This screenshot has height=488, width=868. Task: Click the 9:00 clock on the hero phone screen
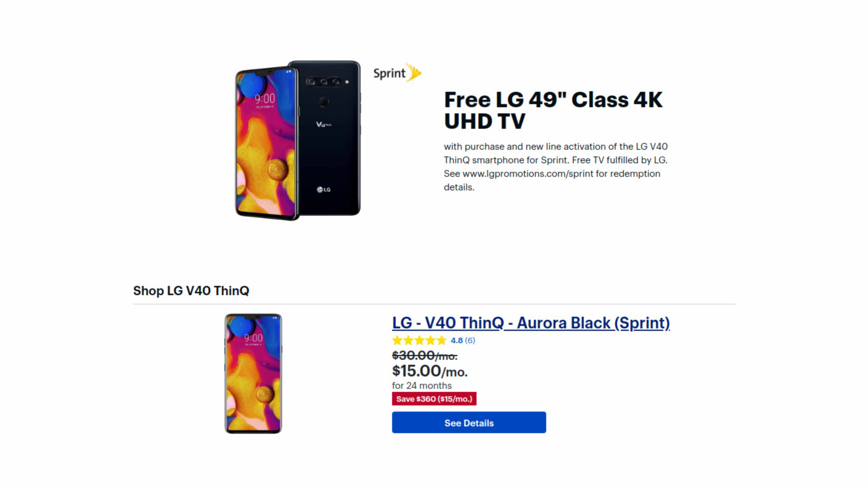coord(264,99)
